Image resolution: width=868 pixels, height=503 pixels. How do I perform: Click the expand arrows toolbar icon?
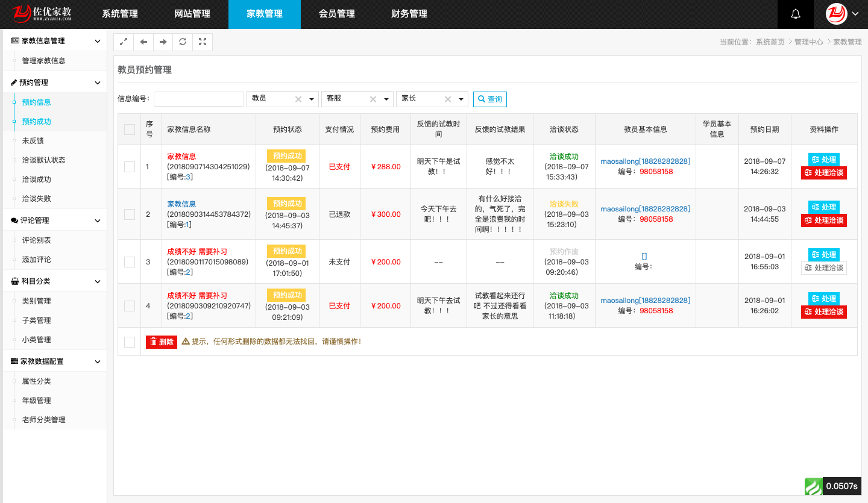pyautogui.click(x=124, y=42)
